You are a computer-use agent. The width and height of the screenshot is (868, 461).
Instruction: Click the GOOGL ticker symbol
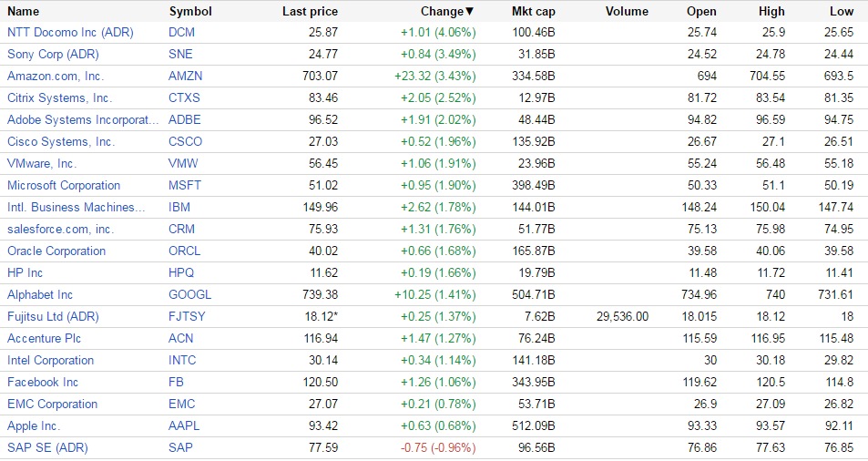pyautogui.click(x=189, y=294)
